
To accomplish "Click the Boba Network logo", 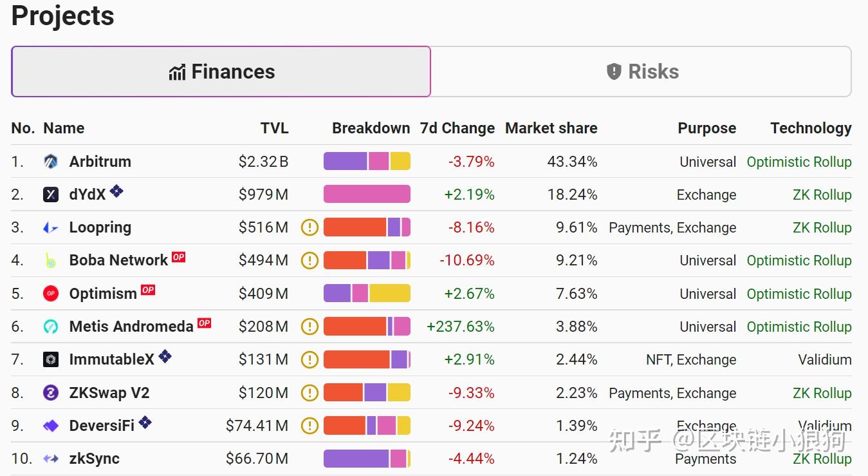I will click(x=51, y=260).
